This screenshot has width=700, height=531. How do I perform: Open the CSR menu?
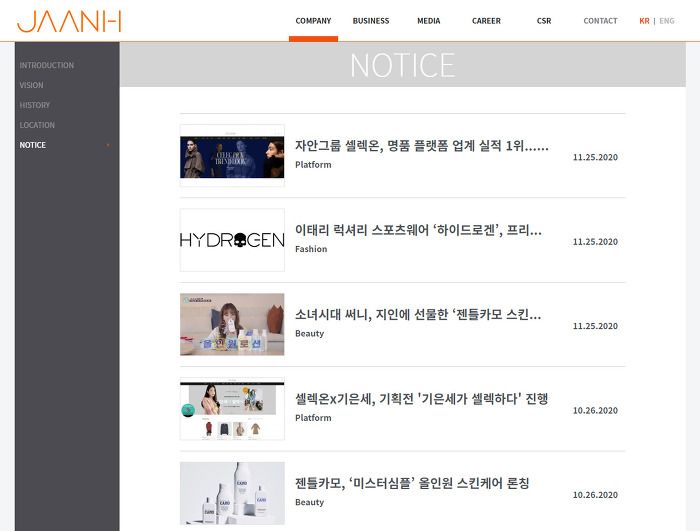point(544,21)
